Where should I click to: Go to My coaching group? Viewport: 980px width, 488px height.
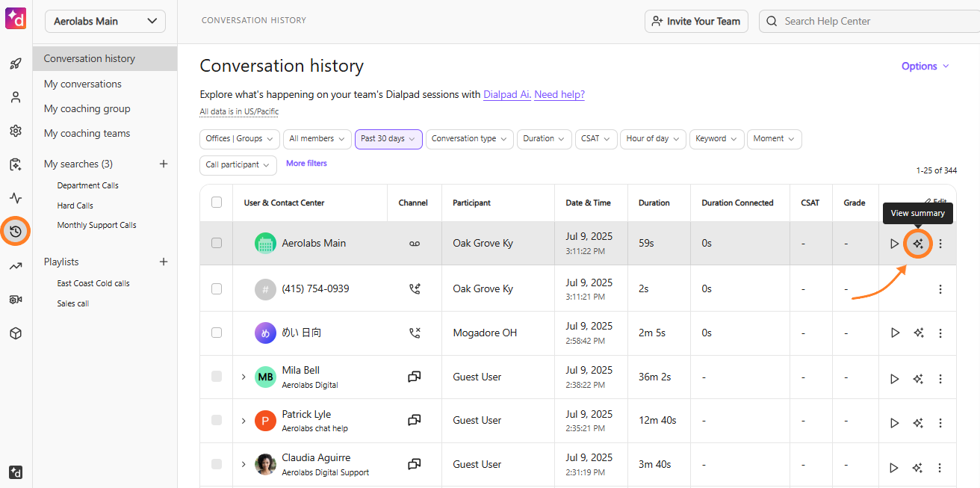click(87, 108)
